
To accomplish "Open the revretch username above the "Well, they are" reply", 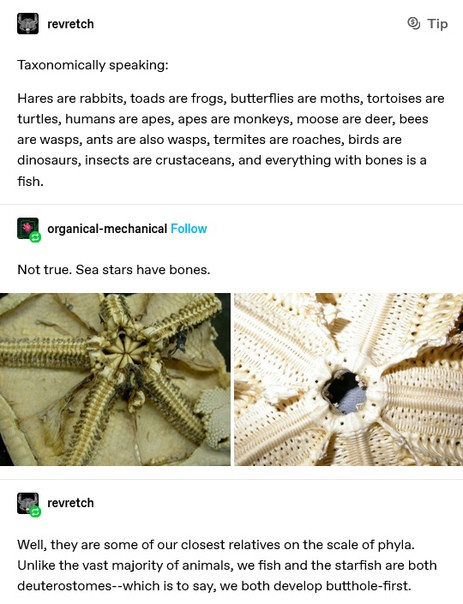I will [70, 503].
